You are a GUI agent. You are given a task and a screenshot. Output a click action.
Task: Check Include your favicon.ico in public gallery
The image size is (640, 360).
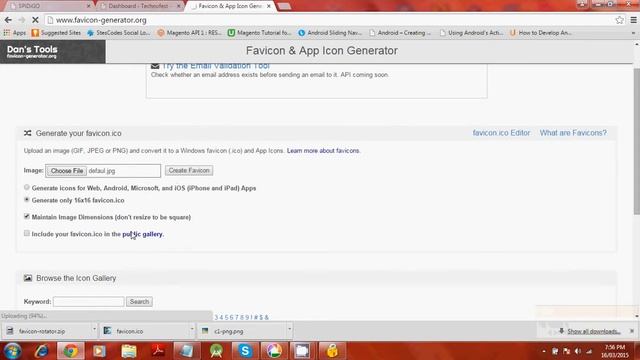pyautogui.click(x=27, y=233)
